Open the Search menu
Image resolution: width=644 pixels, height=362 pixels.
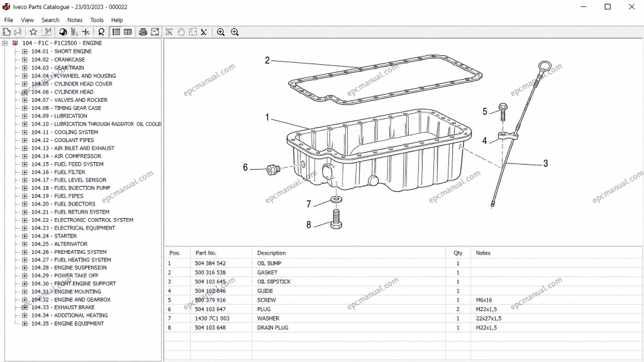coord(50,19)
